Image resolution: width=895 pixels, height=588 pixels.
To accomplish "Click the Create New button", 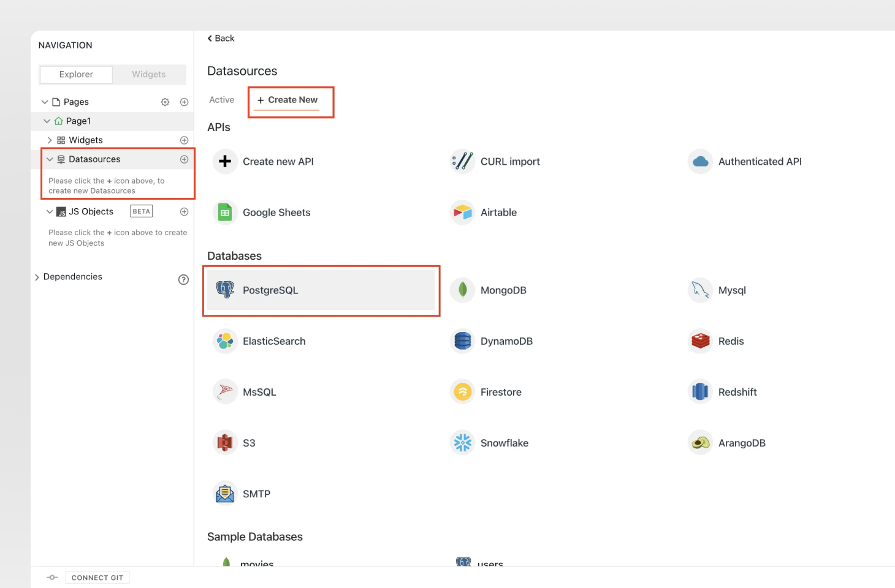I will (x=290, y=100).
